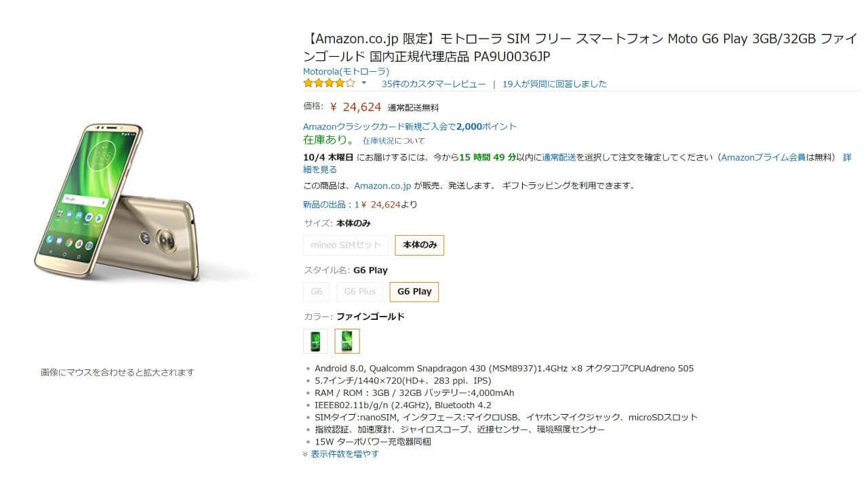Click the 在庫状況について link
The width and height of the screenshot is (868, 488).
tap(393, 141)
